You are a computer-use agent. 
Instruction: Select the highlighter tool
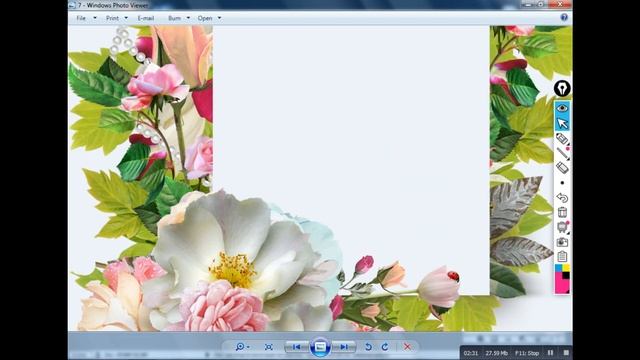562,139
